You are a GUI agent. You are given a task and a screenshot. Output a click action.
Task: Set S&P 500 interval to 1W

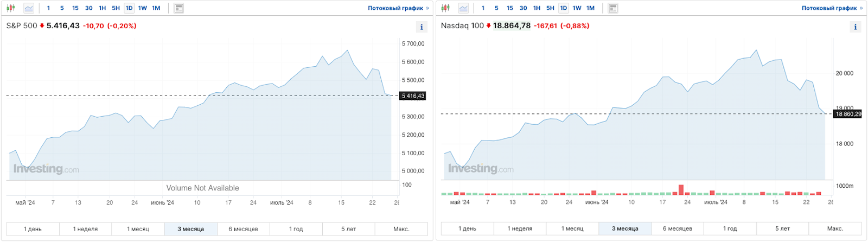(143, 8)
